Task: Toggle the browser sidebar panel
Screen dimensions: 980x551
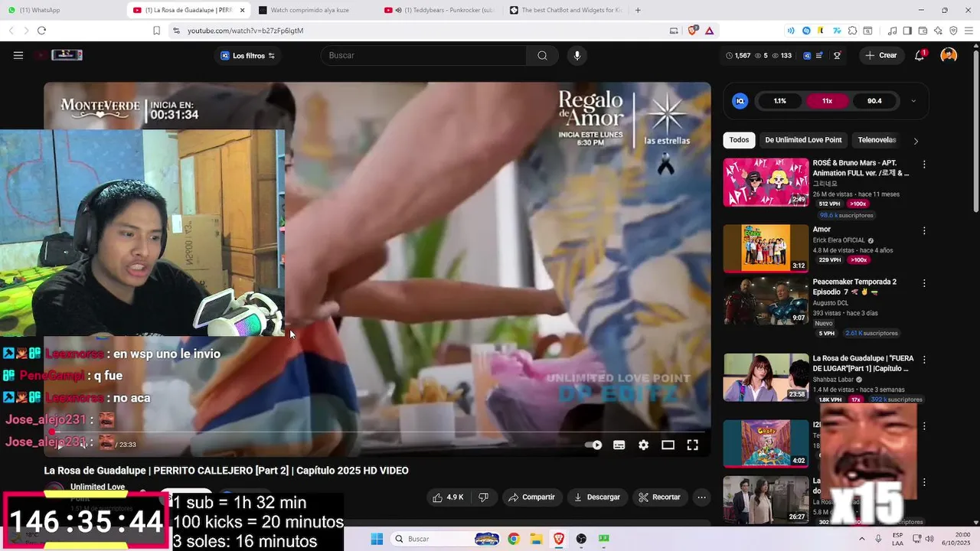Action: (907, 31)
